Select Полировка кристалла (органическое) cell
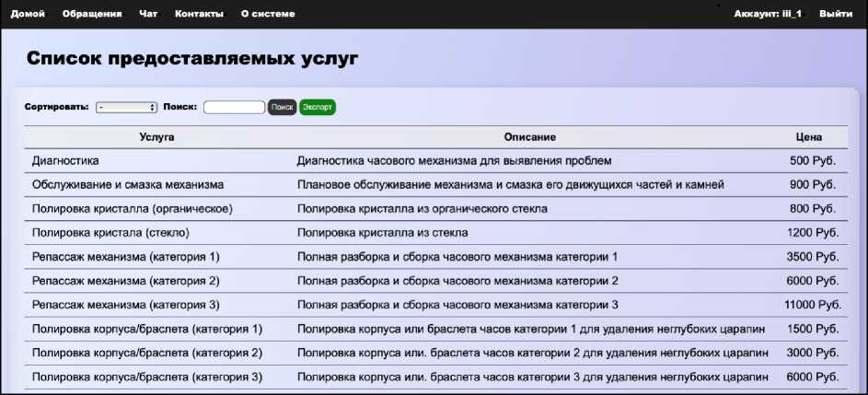The width and height of the screenshot is (868, 395). (x=133, y=209)
